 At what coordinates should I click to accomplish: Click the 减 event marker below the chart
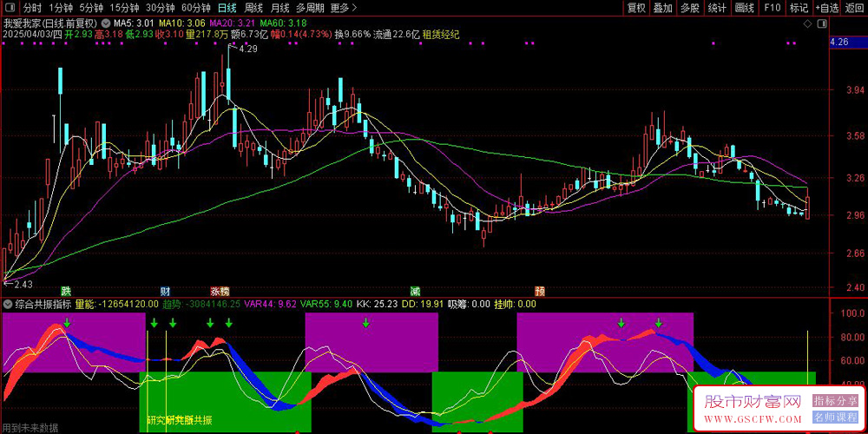tap(416, 290)
